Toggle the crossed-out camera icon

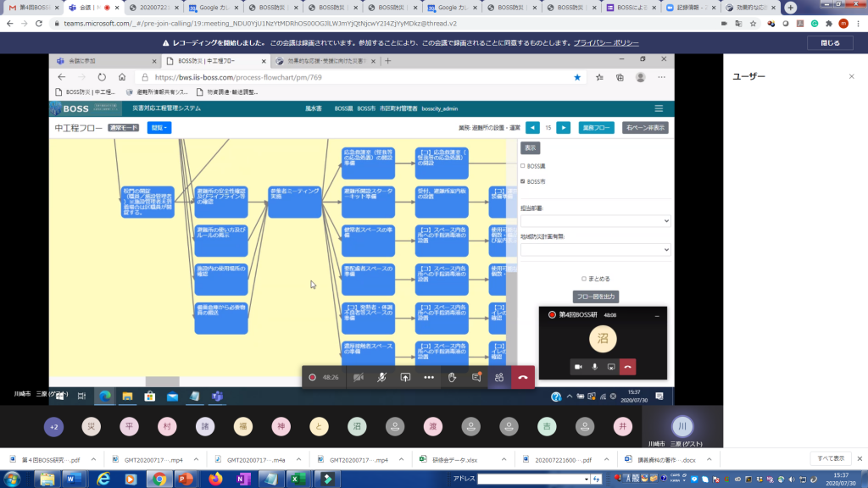(359, 377)
